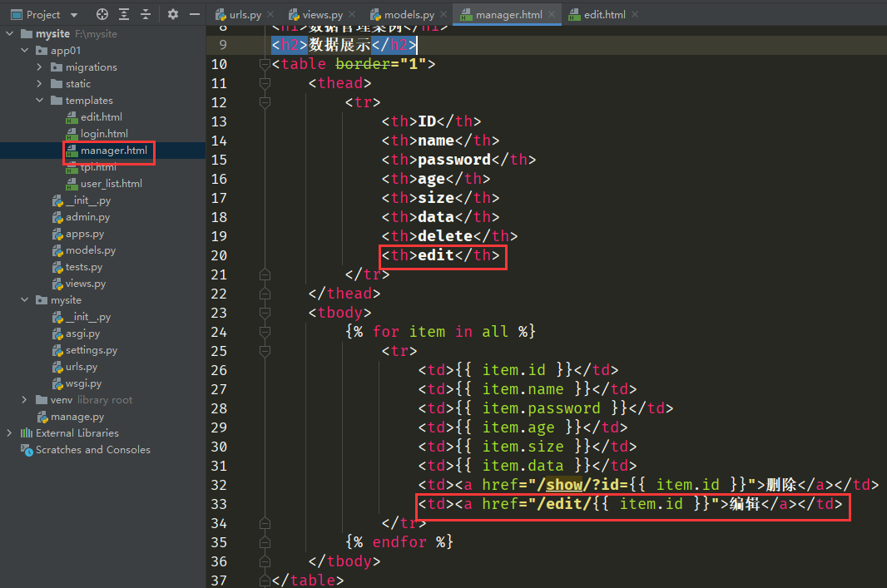Switch to the edit.html tab
887x588 pixels.
pyautogui.click(x=604, y=15)
